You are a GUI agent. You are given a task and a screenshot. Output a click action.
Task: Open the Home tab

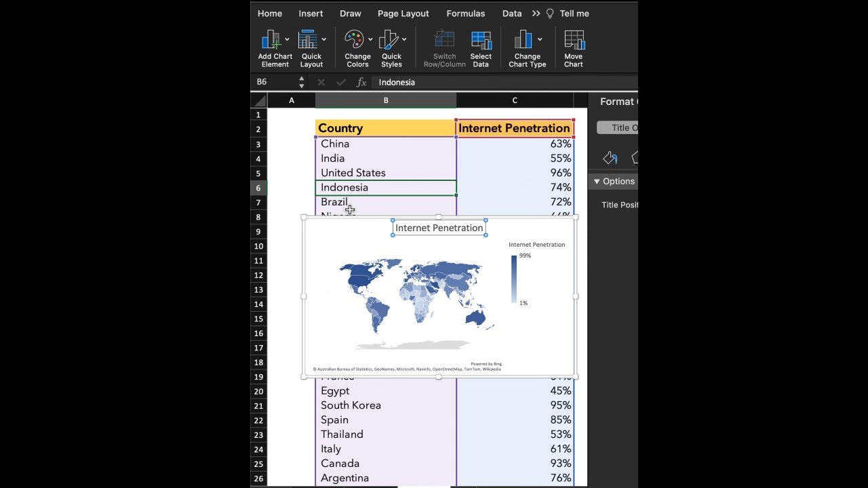[x=270, y=14]
